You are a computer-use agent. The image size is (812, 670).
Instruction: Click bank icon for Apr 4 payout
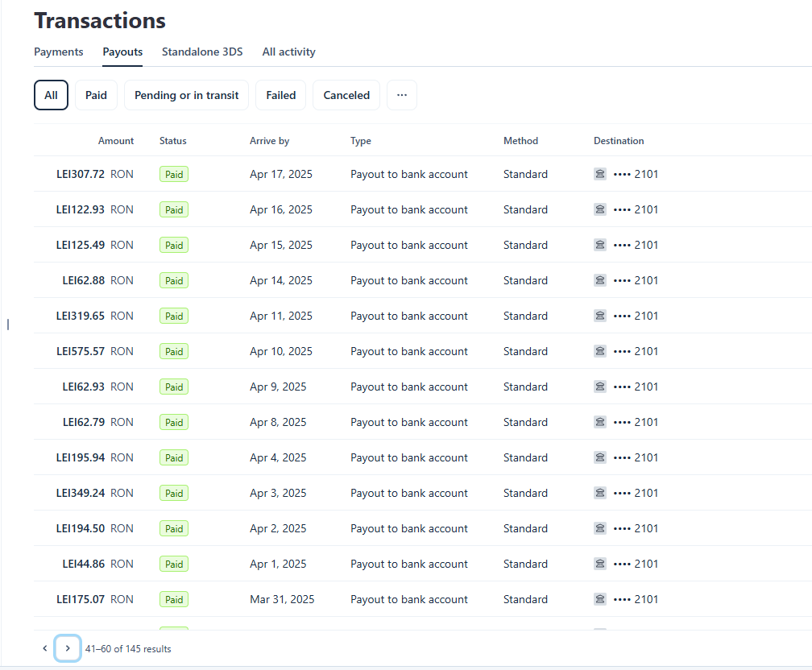click(x=599, y=457)
